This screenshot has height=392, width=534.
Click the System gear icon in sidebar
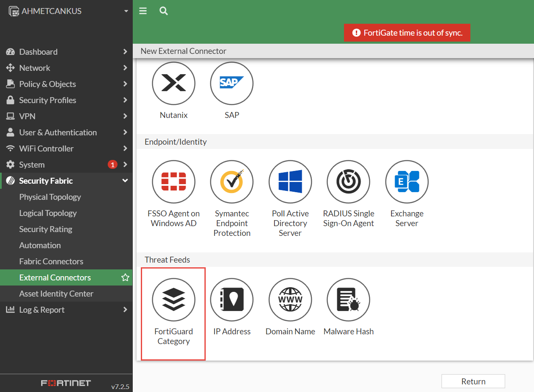coord(10,165)
